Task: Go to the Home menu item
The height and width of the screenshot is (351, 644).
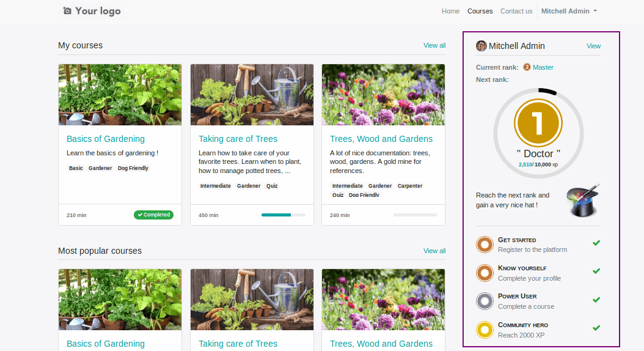Action: [x=450, y=11]
